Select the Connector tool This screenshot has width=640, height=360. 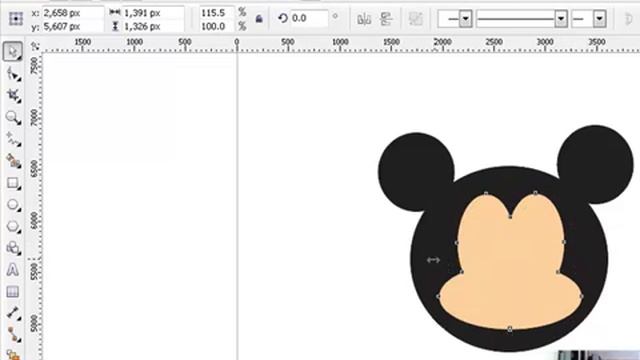tap(13, 335)
